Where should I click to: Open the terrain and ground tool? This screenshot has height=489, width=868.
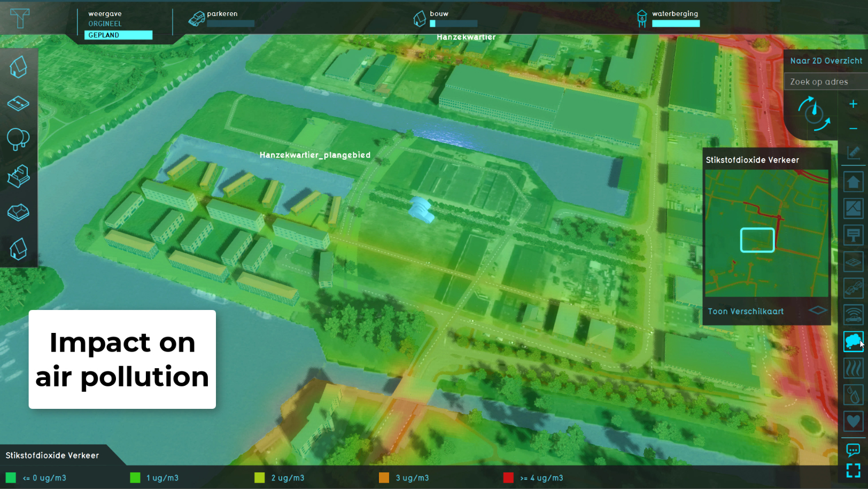(x=18, y=212)
